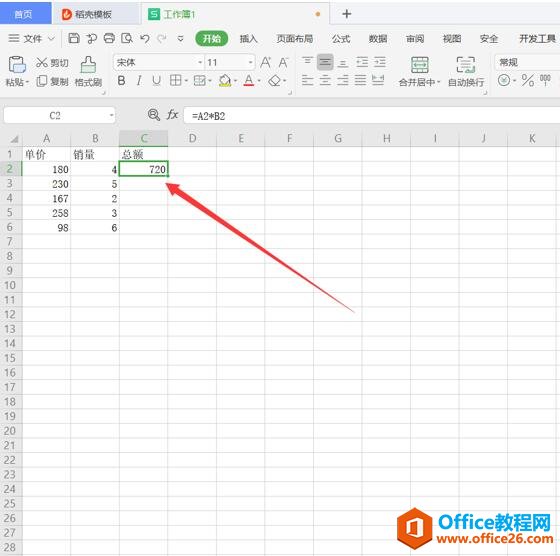
Task: Align text to bottom
Action: (343, 63)
